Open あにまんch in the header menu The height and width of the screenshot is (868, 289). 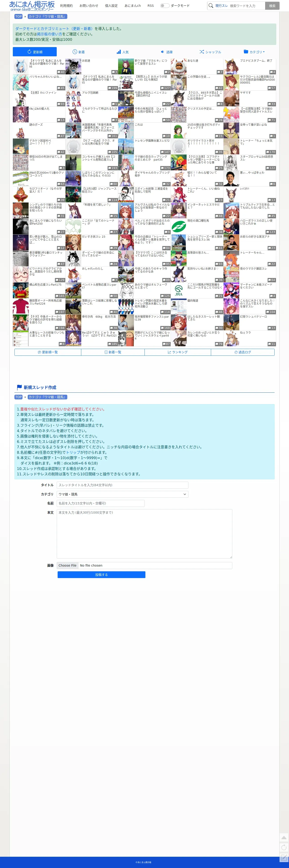tap(133, 5)
